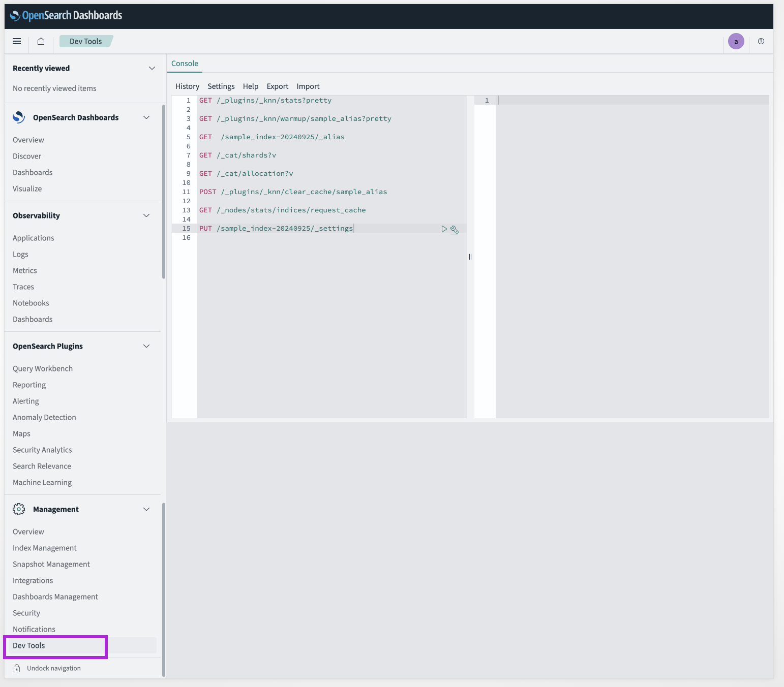Click the Management gear icon
The width and height of the screenshot is (784, 687).
click(x=19, y=509)
